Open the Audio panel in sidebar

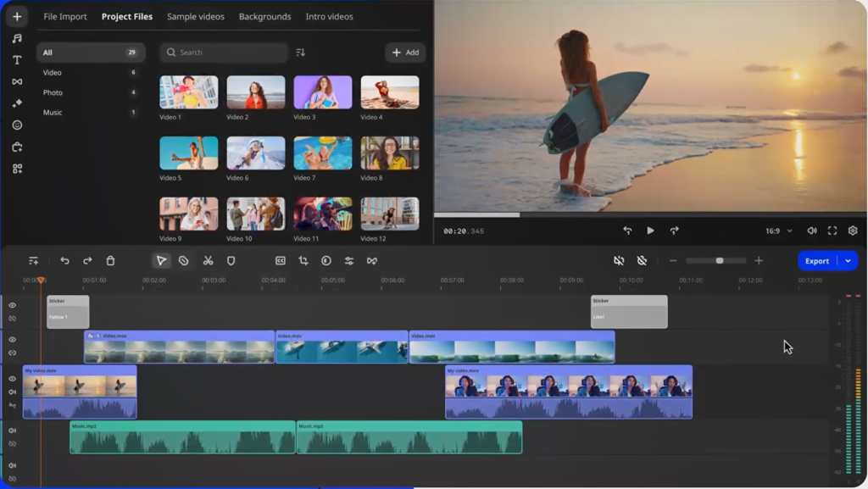tap(15, 38)
